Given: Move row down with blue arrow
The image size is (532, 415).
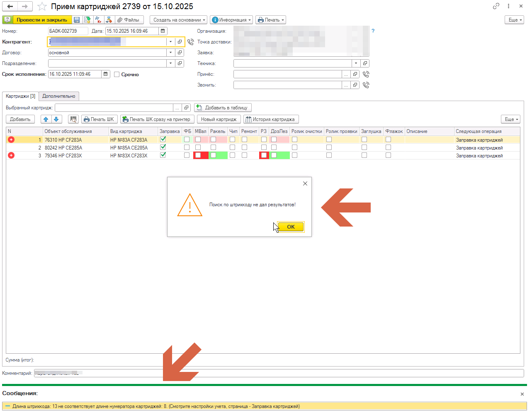Looking at the screenshot, I should [x=56, y=119].
